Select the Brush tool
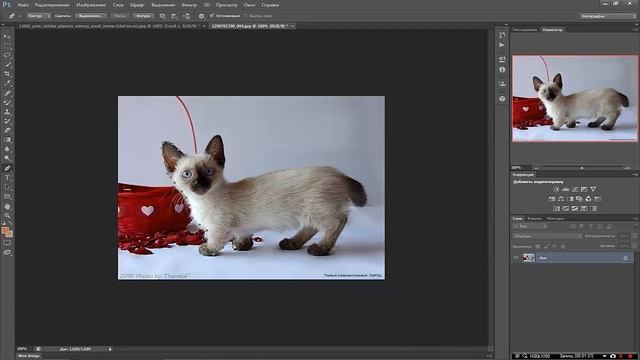Screen dimensions: 640x360 click(x=7, y=102)
